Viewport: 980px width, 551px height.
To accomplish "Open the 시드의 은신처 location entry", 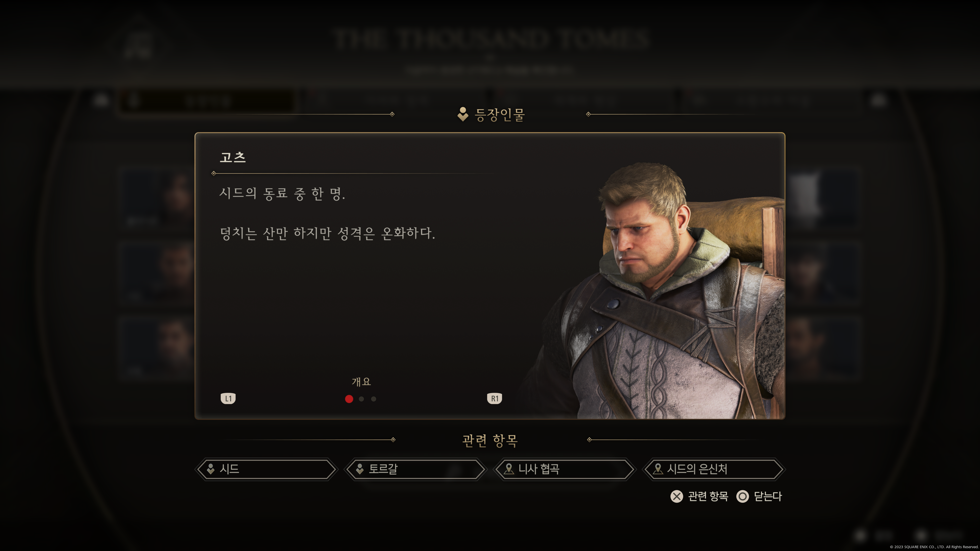I will [714, 469].
